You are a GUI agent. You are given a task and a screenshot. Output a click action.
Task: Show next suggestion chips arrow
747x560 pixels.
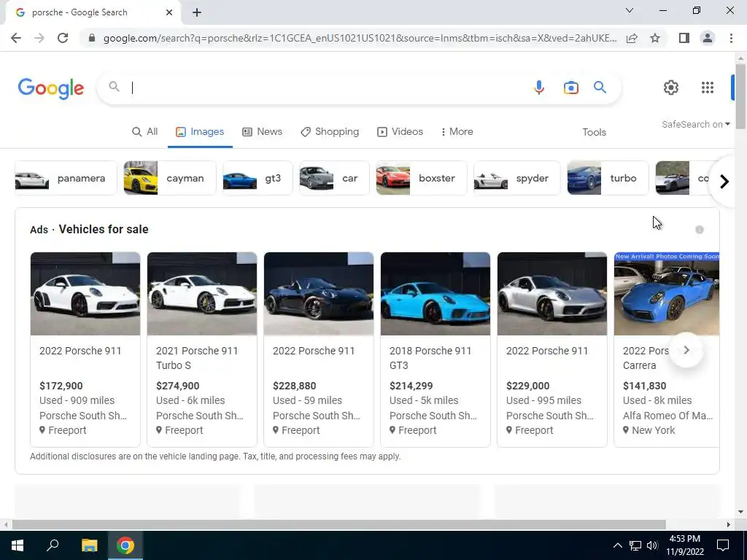click(724, 182)
